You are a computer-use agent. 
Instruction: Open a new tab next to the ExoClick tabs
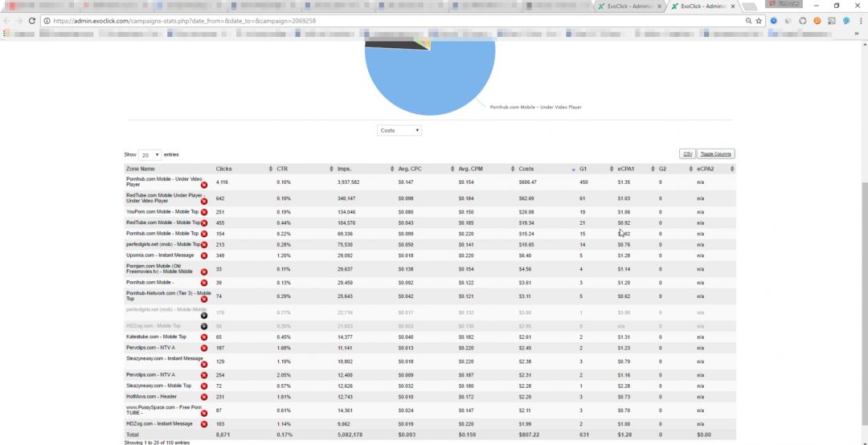(750, 6)
